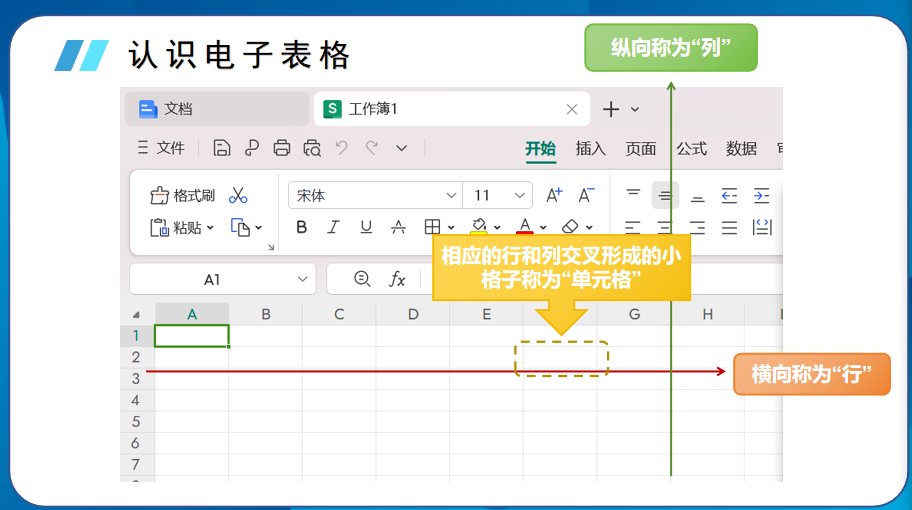The height and width of the screenshot is (510, 912).
Task: Open the Name Box A1 dropdown
Action: tap(302, 279)
